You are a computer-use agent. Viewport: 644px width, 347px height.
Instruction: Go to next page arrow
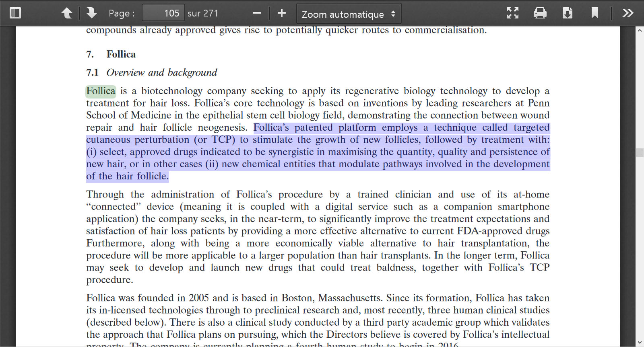(91, 13)
